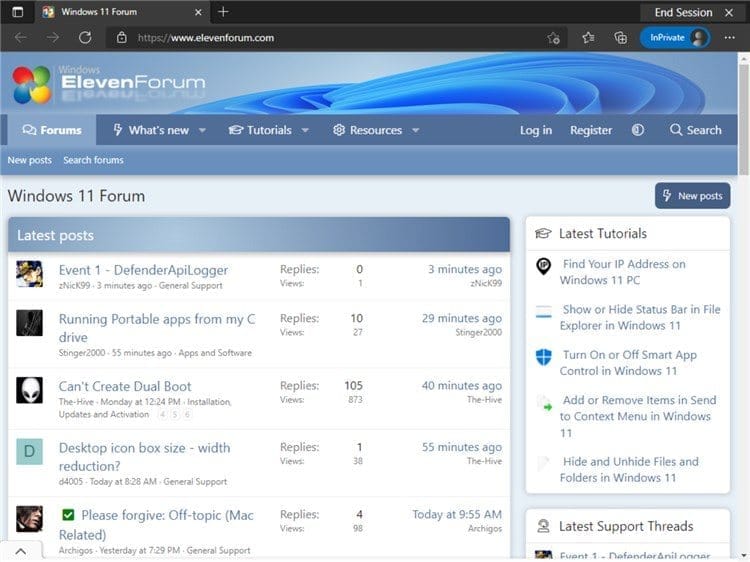Close the Windows 11 Forum tab
This screenshot has height=562, width=750.
tap(198, 12)
